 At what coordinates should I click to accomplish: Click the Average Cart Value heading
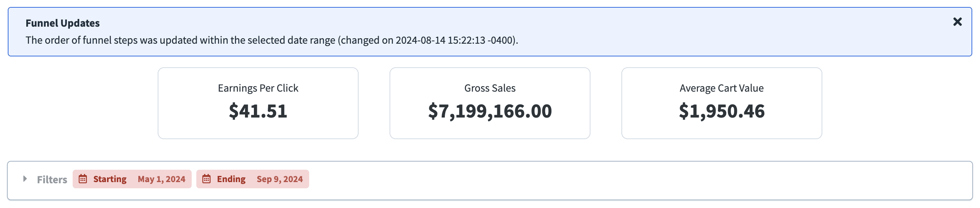click(x=722, y=88)
